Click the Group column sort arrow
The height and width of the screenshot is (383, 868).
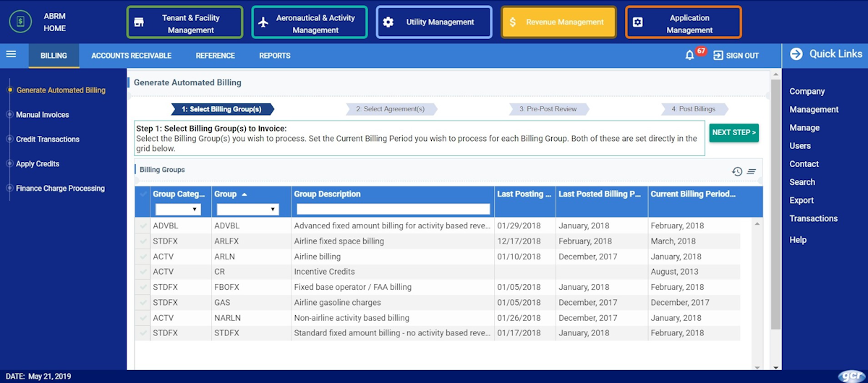tap(244, 194)
